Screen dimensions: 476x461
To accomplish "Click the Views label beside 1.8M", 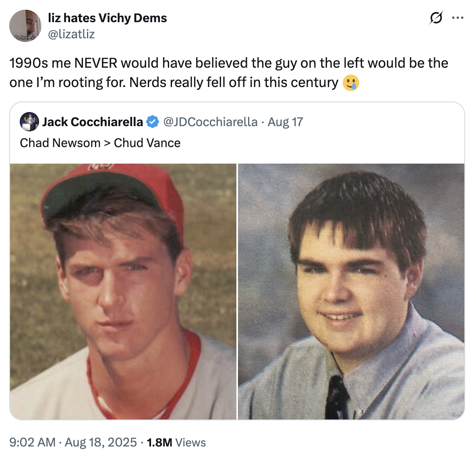I will (x=190, y=442).
